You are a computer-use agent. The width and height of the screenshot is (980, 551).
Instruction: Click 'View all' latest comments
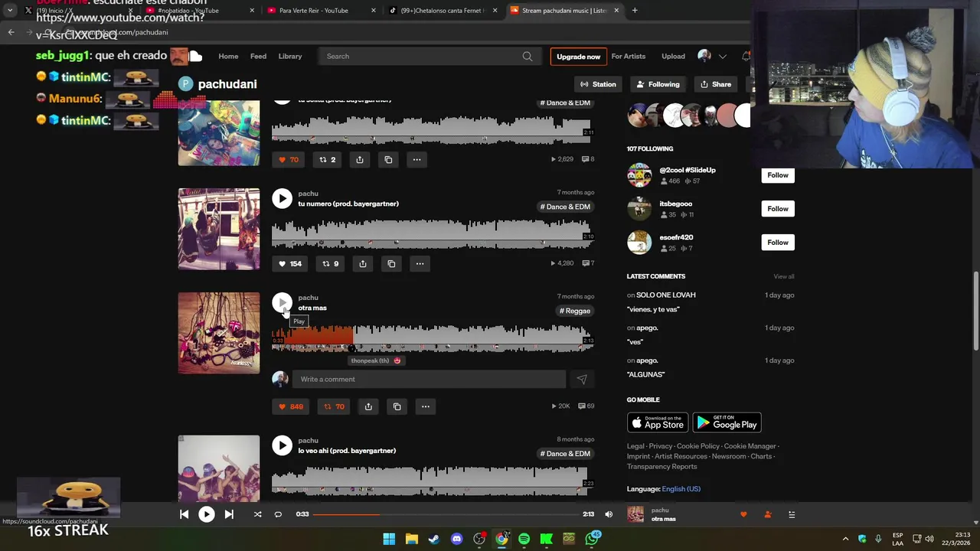(x=783, y=276)
